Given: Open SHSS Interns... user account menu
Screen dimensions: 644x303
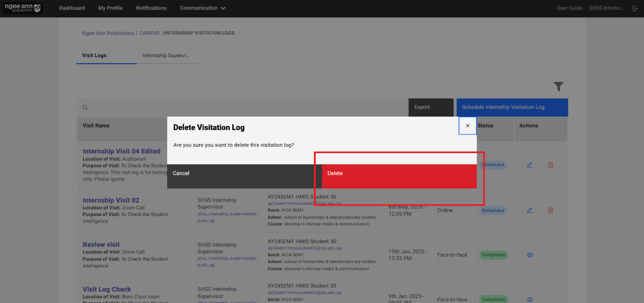Looking at the screenshot, I should tap(606, 8).
